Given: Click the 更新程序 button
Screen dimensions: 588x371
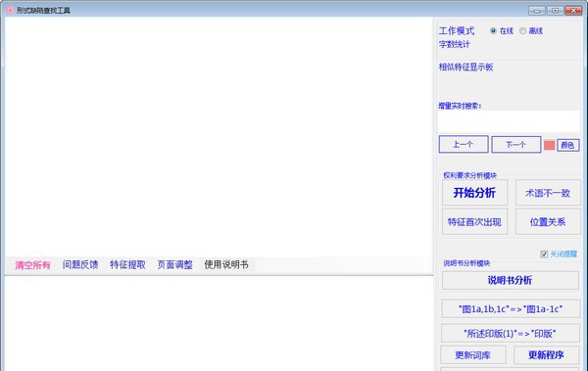Looking at the screenshot, I should (547, 355).
